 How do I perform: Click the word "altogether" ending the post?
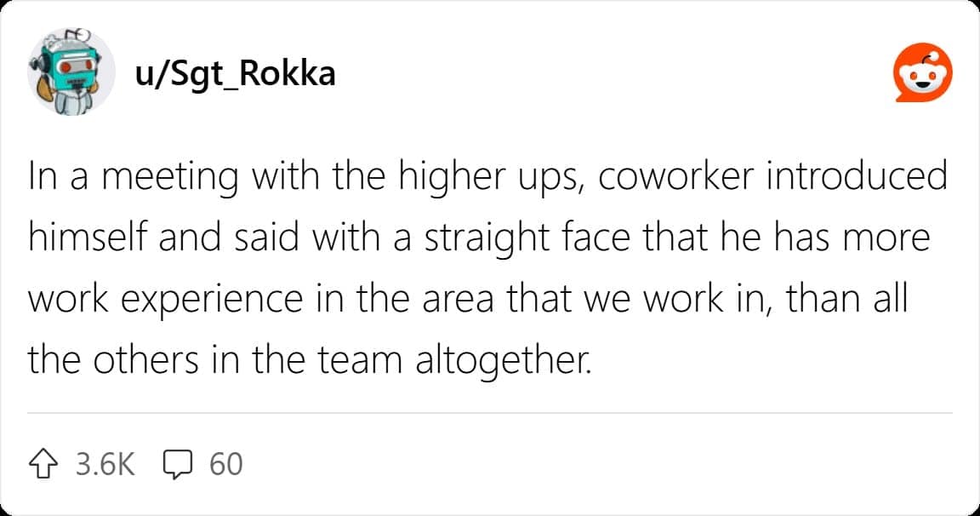pos(500,361)
